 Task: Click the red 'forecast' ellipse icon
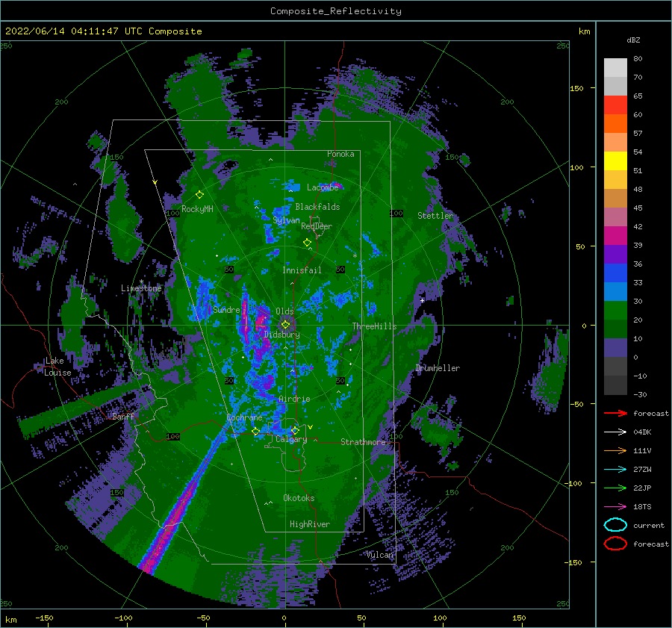(x=615, y=544)
